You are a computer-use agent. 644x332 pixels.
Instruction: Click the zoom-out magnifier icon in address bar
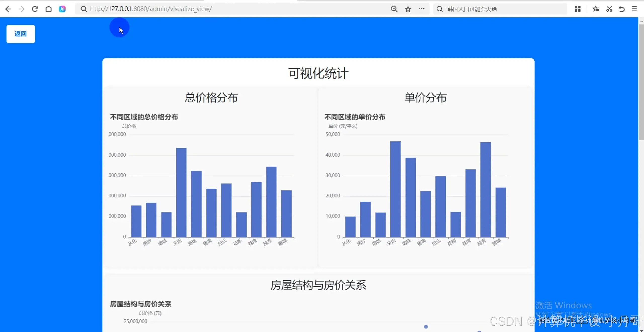coord(394,9)
